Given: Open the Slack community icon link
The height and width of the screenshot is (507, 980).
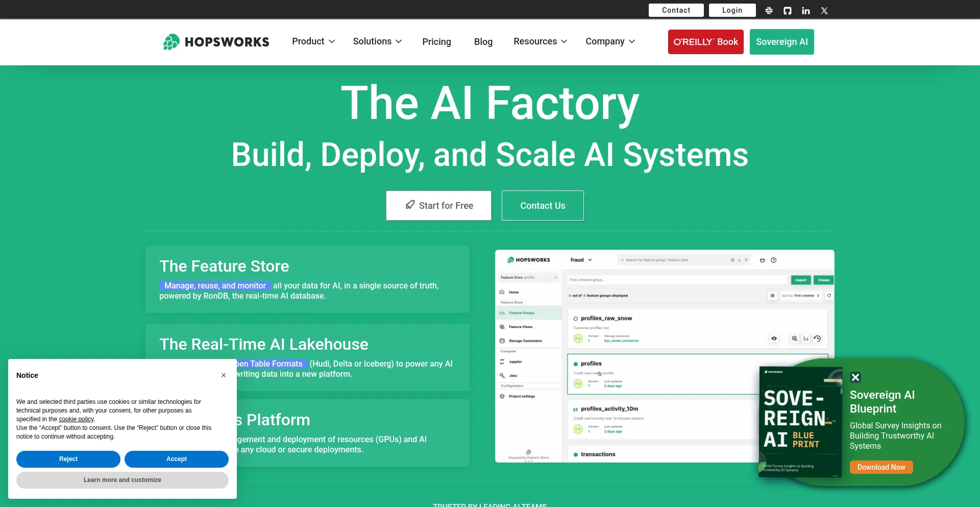Looking at the screenshot, I should (769, 11).
